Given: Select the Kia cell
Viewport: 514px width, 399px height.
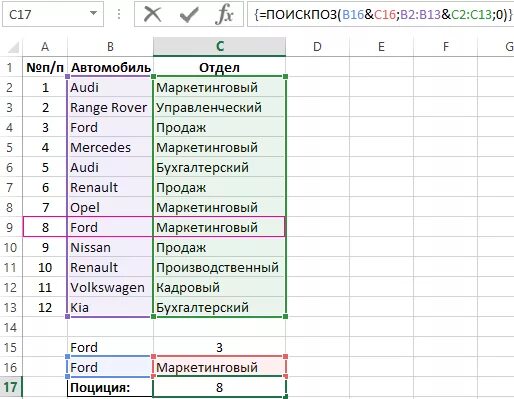Looking at the screenshot, I should coord(110,307).
